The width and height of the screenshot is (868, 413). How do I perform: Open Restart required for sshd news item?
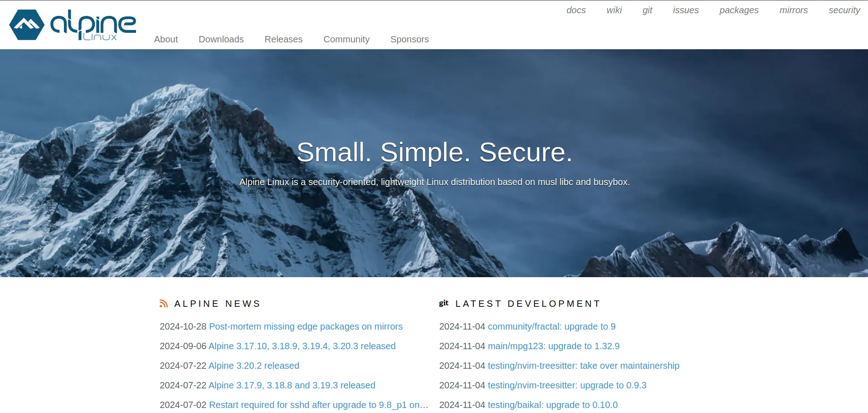point(319,405)
